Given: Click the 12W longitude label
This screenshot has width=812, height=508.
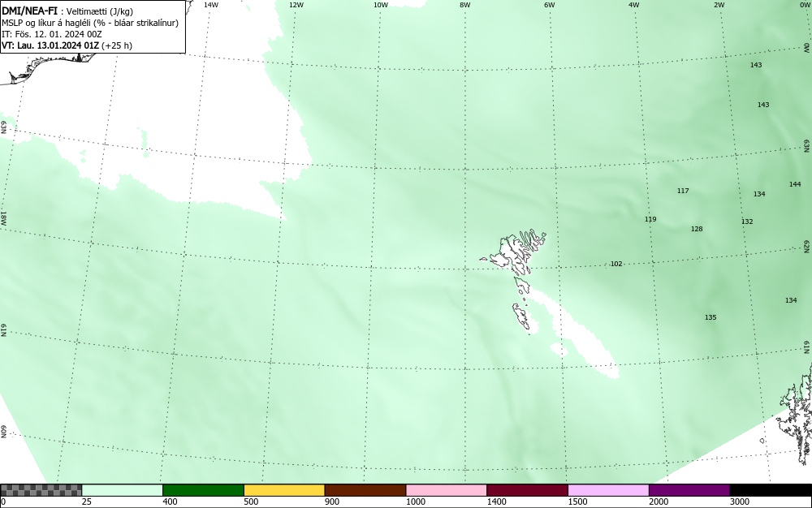Looking at the screenshot, I should click(296, 5).
